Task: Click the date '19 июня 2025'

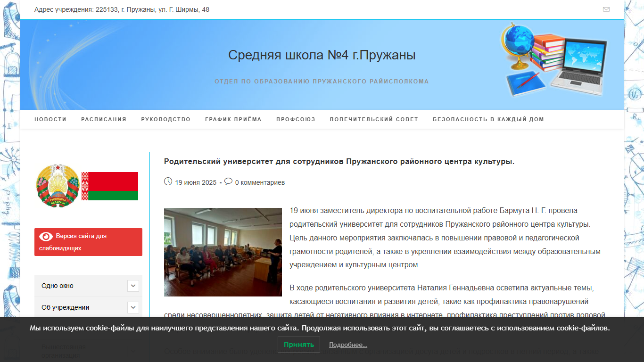Action: (x=196, y=182)
